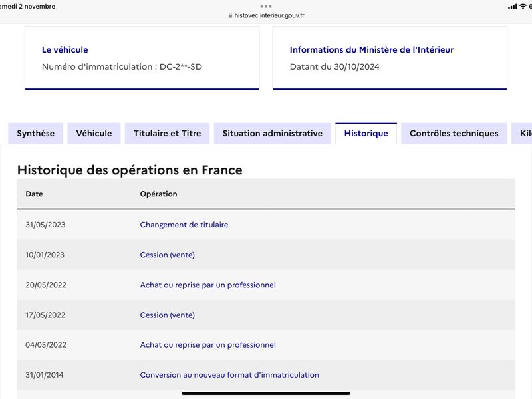
Task: Click the 'Date' column header
Action: point(35,194)
